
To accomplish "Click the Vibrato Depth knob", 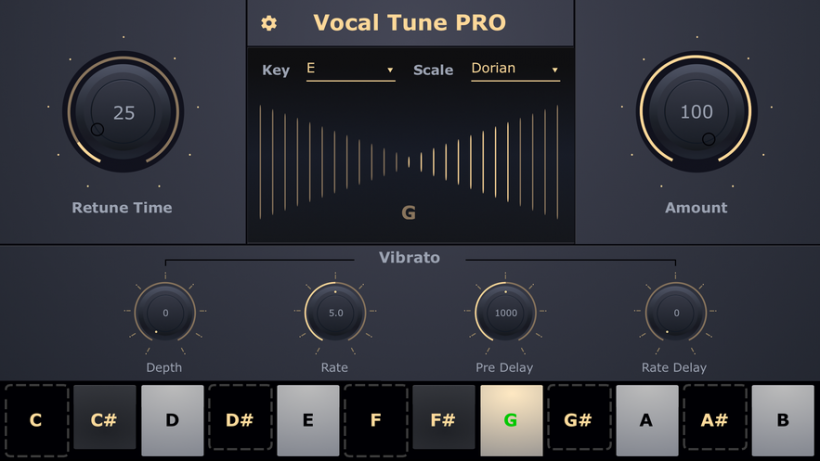I will click(x=165, y=313).
